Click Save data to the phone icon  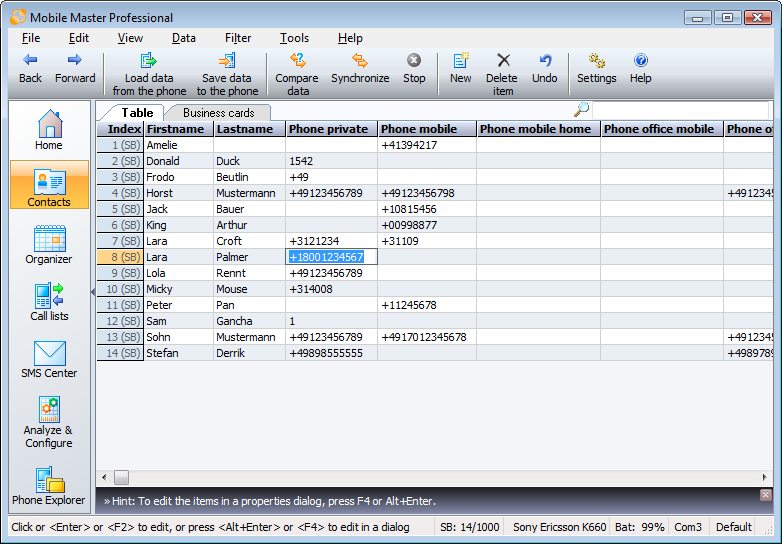[x=227, y=62]
